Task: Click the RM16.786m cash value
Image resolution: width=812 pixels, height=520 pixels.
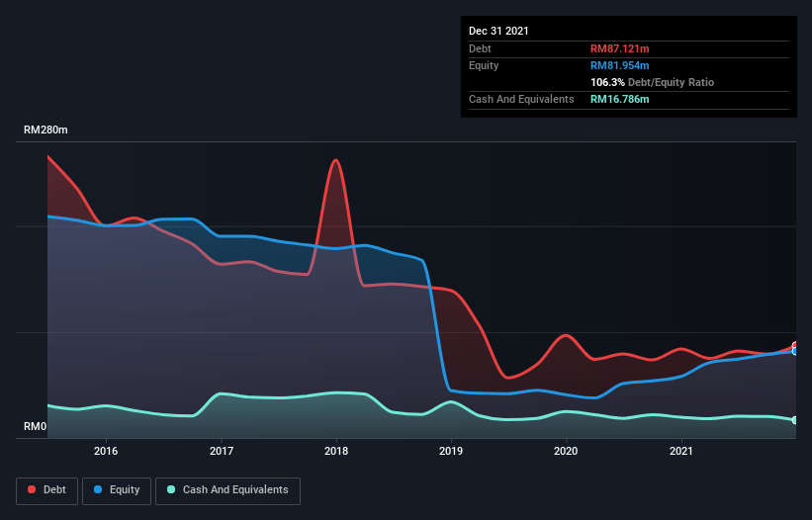Action: pos(620,99)
